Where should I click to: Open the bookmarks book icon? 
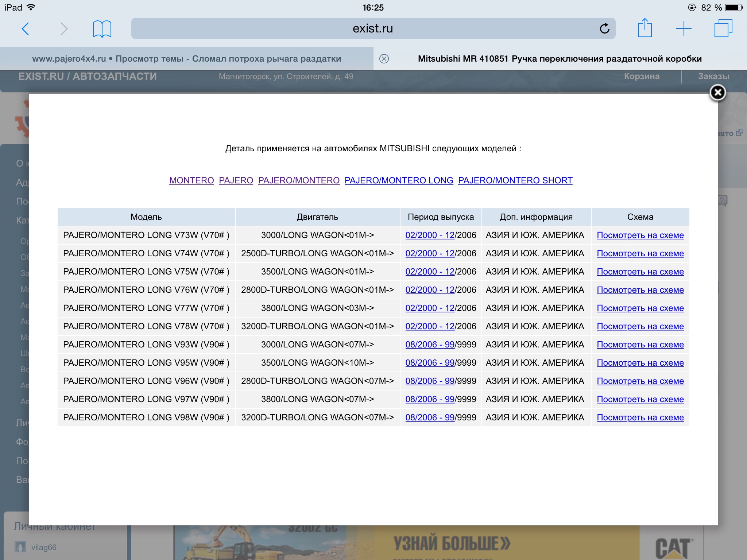pyautogui.click(x=102, y=29)
